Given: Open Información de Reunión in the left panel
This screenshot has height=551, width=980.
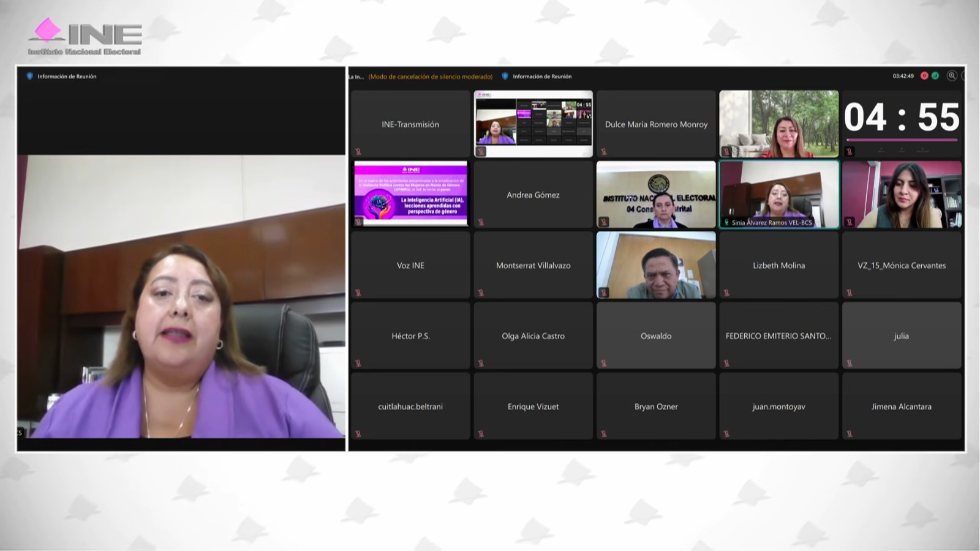Looking at the screenshot, I should tap(67, 77).
